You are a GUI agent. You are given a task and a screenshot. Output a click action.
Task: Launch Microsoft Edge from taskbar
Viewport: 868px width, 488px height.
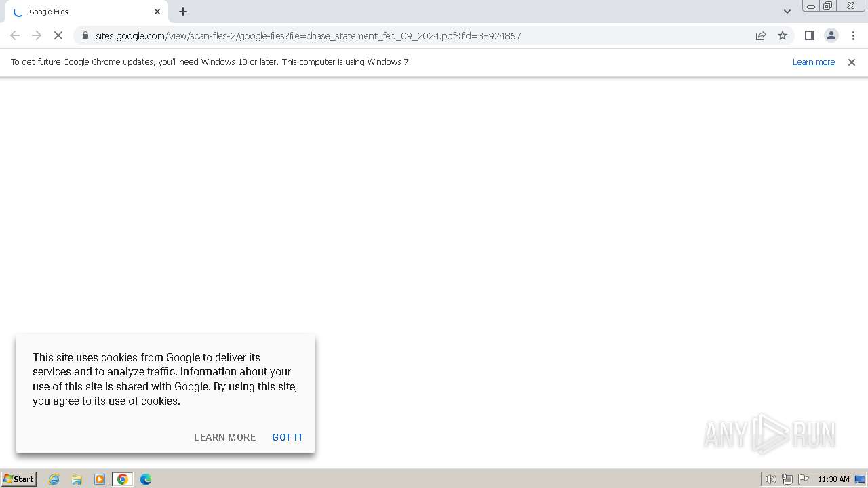click(146, 479)
